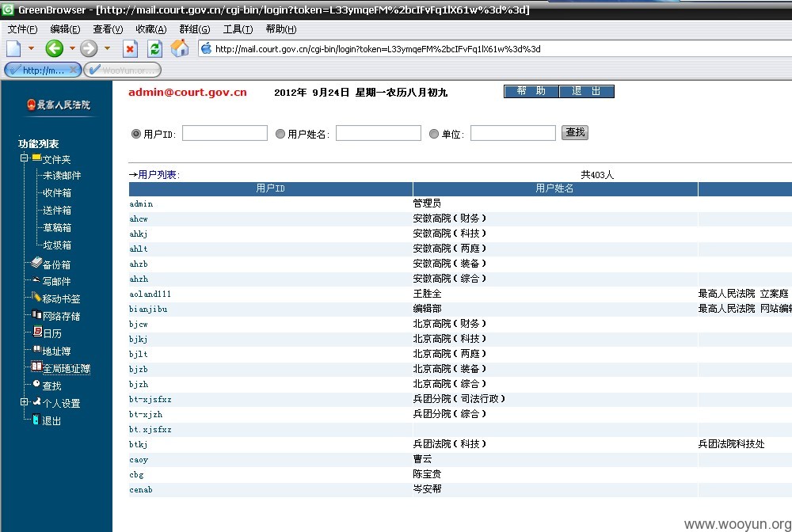Click the 用户姓名 text input field
This screenshot has width=792, height=532.
[x=379, y=133]
